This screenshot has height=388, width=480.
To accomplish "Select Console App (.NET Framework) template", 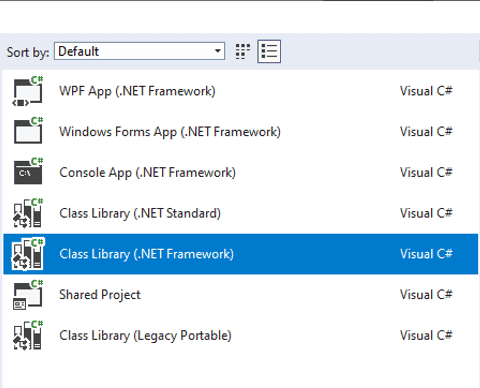I will coord(147,173).
